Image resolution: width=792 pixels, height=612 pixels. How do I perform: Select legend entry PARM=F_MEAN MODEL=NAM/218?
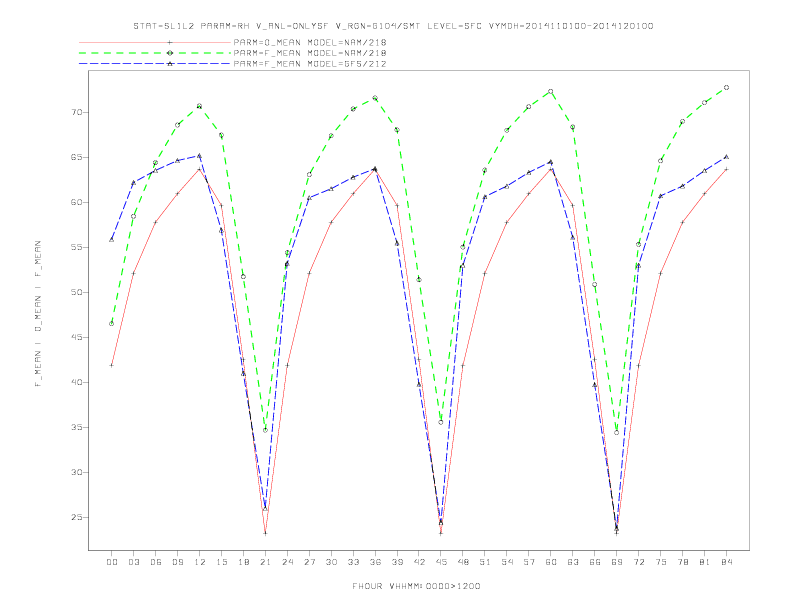tap(310, 53)
